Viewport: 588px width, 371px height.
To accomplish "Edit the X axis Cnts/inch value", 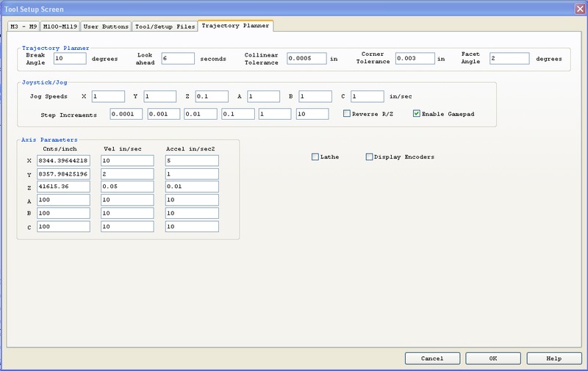I will click(62, 160).
